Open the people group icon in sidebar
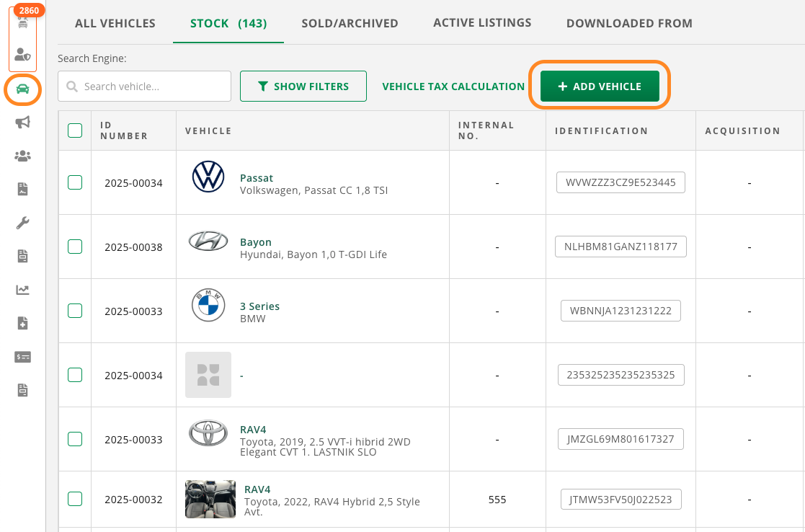The height and width of the screenshot is (532, 805). pyautogui.click(x=22, y=156)
